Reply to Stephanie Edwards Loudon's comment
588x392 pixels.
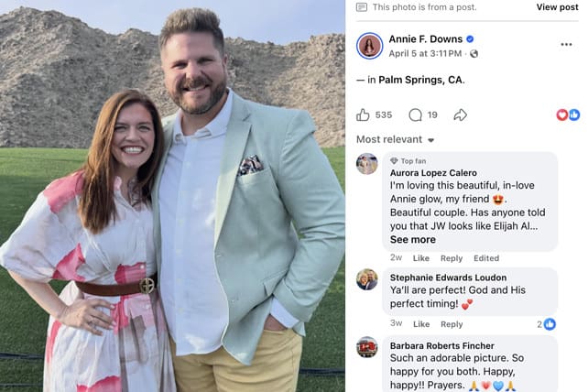point(452,324)
